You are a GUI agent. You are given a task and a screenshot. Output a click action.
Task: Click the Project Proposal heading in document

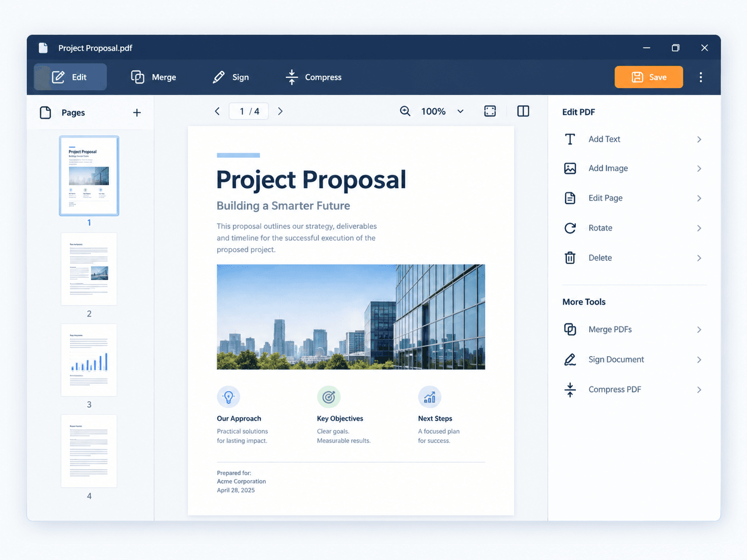point(311,179)
